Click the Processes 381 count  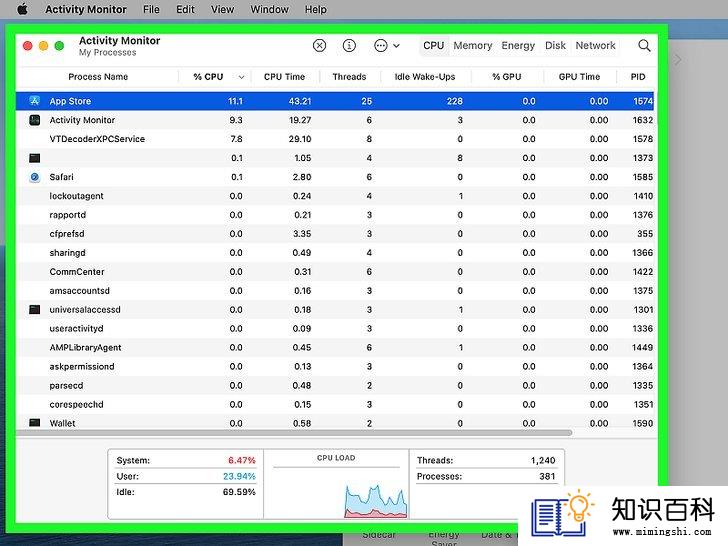tap(547, 476)
